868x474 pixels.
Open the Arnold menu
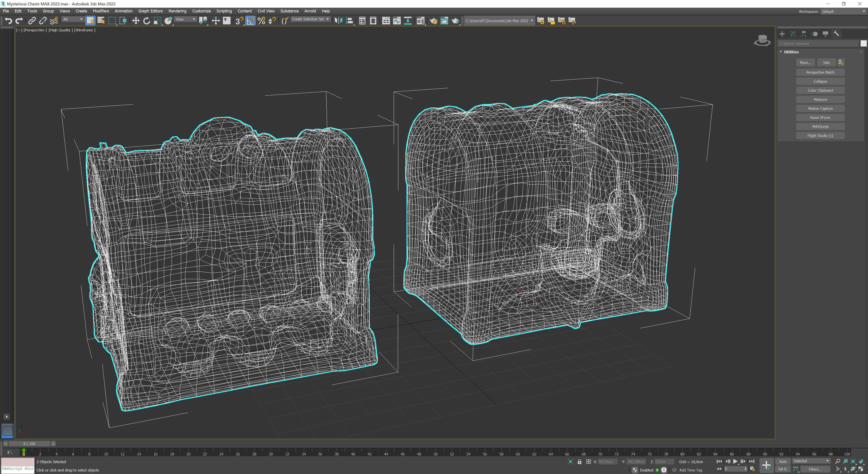310,11
